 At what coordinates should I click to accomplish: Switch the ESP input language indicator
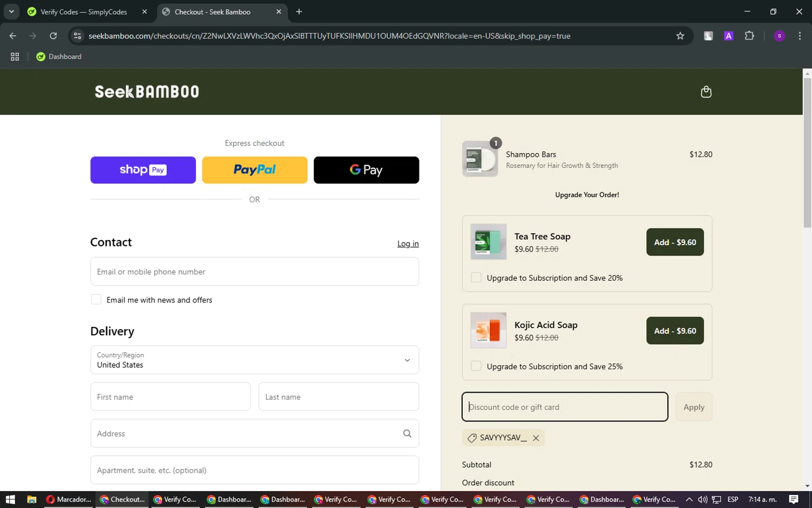click(x=733, y=499)
